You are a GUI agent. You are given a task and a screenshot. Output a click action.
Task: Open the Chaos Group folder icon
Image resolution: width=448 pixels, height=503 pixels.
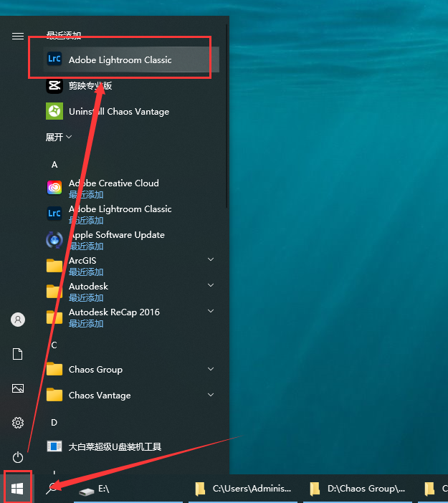coord(54,369)
